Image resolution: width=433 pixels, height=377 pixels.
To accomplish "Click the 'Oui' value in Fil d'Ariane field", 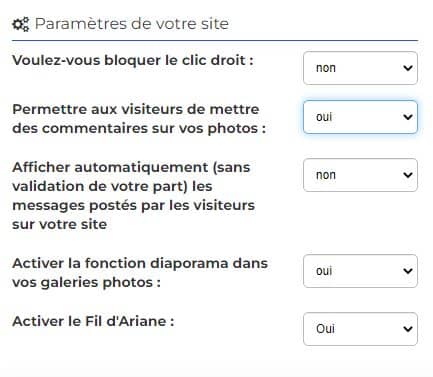I will pyautogui.click(x=325, y=329).
